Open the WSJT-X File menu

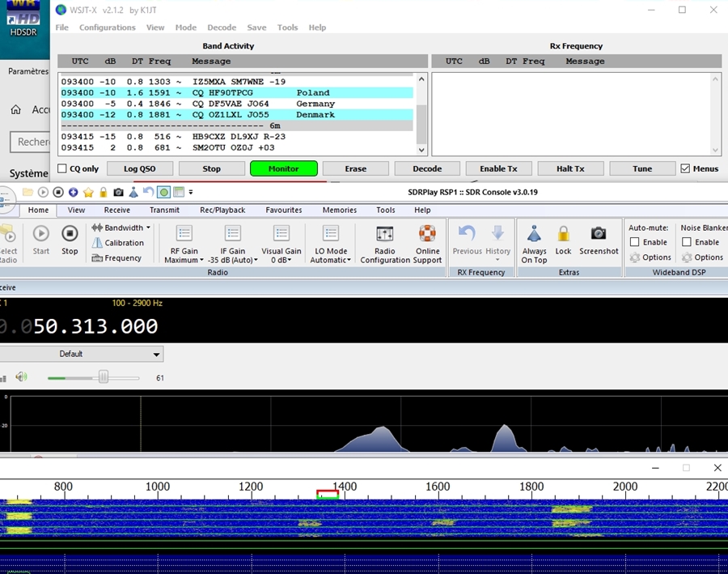pyautogui.click(x=61, y=28)
